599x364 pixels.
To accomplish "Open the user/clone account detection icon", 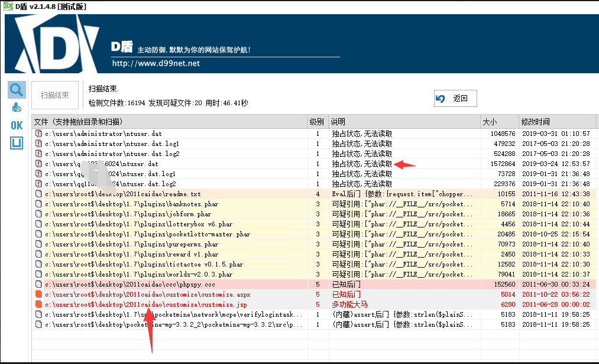I will point(17,108).
